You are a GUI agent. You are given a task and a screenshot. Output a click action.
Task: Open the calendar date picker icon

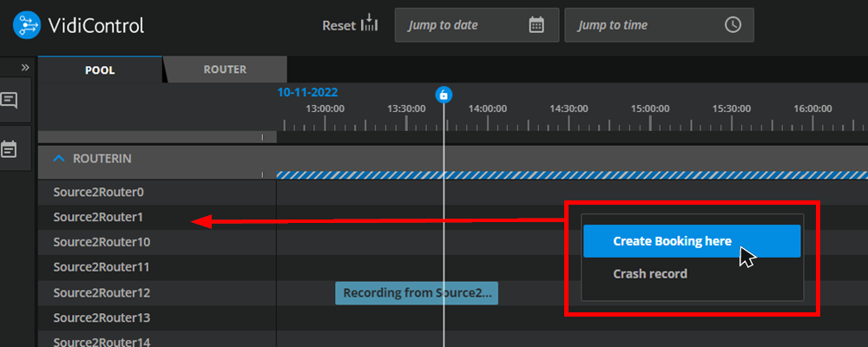pos(536,25)
